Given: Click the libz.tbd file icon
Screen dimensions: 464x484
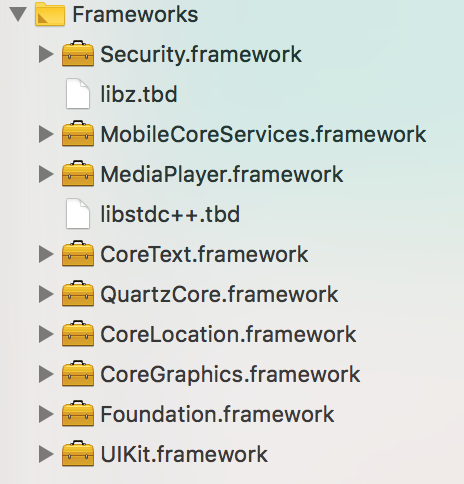Looking at the screenshot, I should [x=78, y=94].
